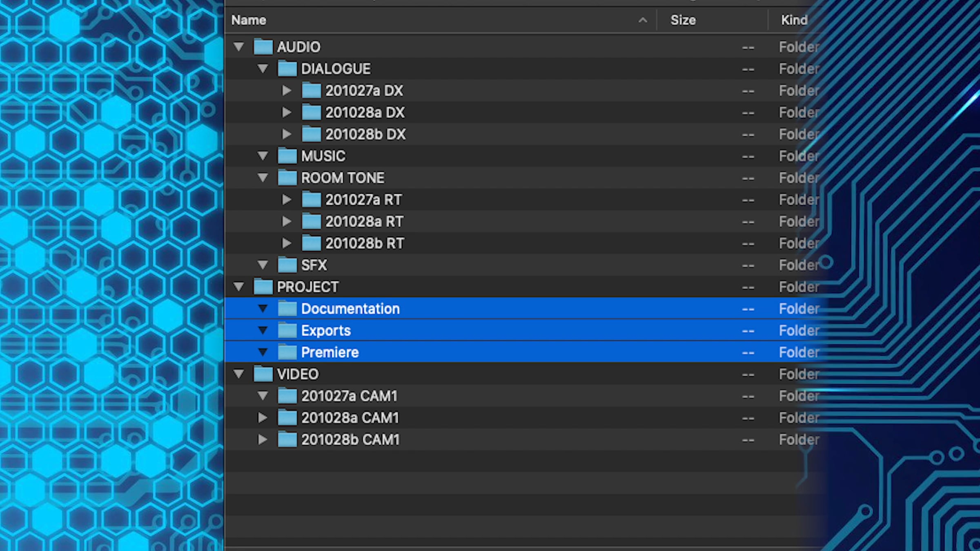Reverse sort order using the Name arrow
Viewport: 980px width, 551px height.
643,20
